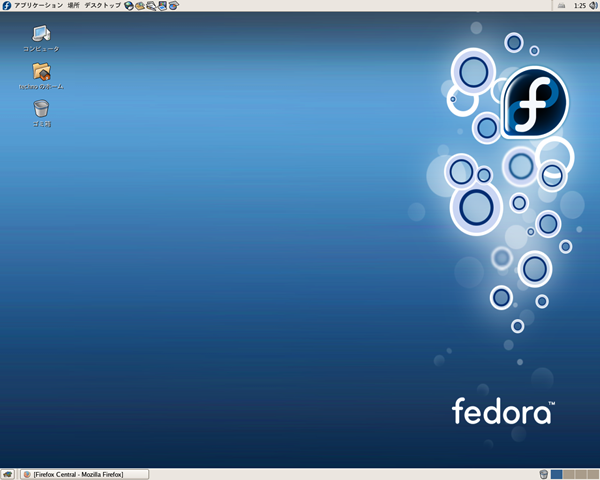
Task: Select the home folder desktop icon
Action: (41, 72)
